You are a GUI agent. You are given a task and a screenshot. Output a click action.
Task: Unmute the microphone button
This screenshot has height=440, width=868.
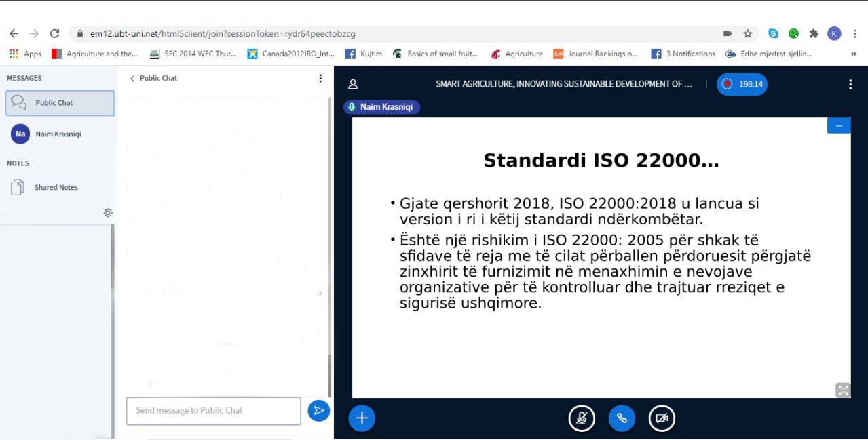pyautogui.click(x=581, y=418)
